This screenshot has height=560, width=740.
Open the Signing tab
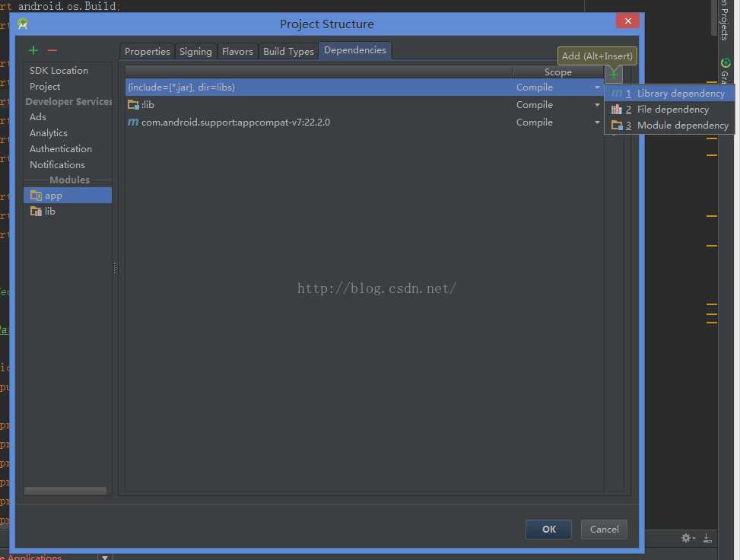195,51
